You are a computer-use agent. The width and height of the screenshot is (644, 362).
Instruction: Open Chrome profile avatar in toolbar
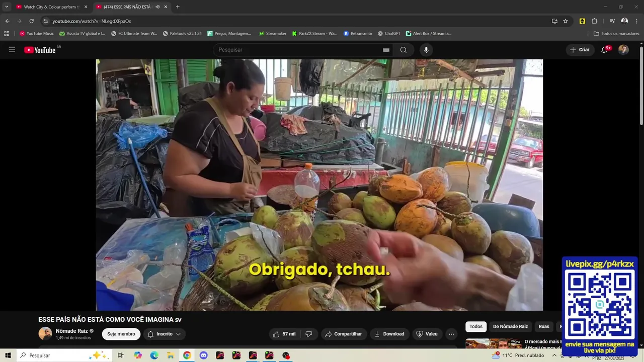[x=624, y=21]
